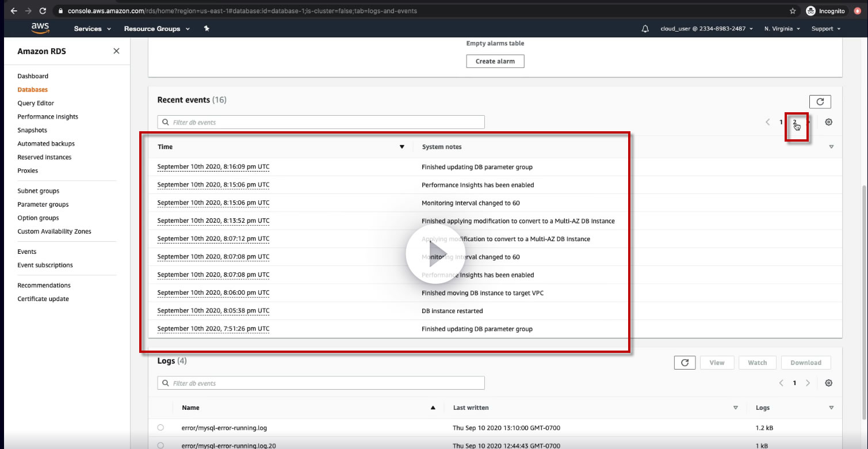868x449 pixels.
Task: Select page 1 of Recent events
Action: pos(781,122)
